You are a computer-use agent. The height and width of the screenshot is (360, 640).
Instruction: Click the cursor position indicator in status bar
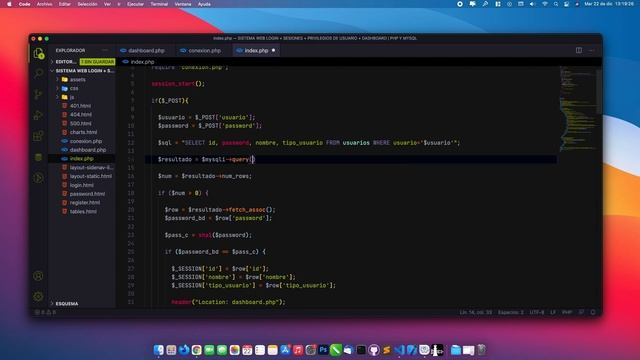pyautogui.click(x=476, y=312)
